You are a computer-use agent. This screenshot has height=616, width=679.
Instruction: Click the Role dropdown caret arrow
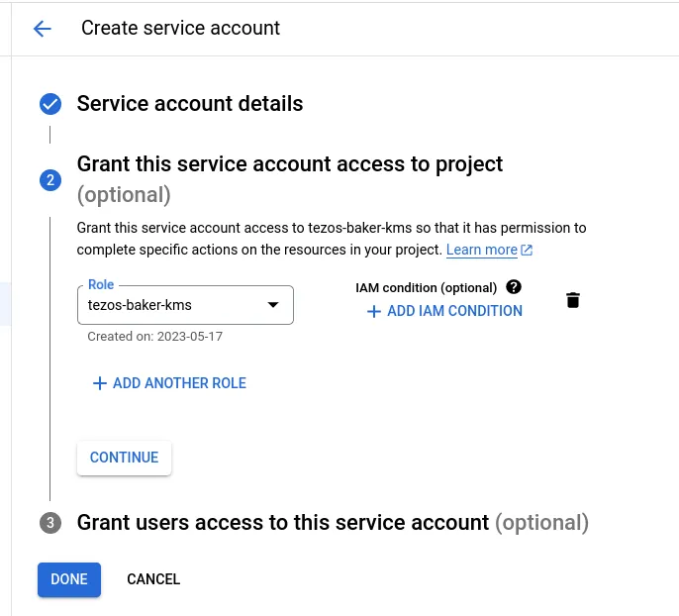(273, 305)
